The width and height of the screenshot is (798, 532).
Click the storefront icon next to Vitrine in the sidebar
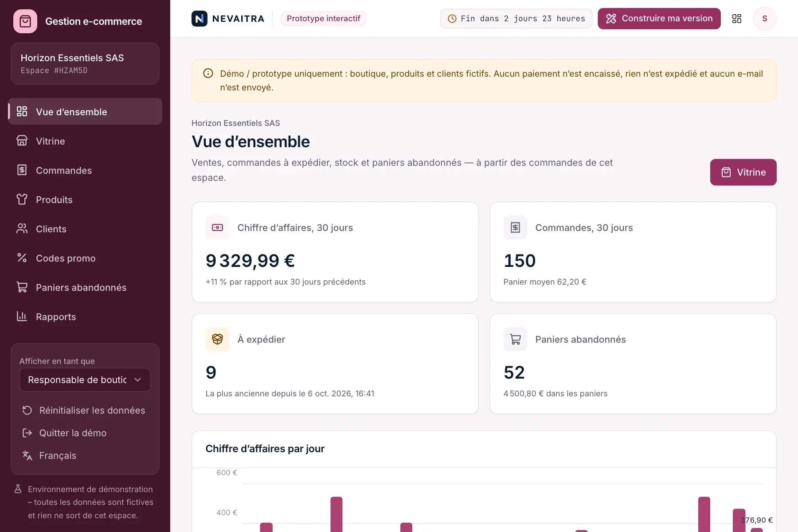click(x=22, y=141)
